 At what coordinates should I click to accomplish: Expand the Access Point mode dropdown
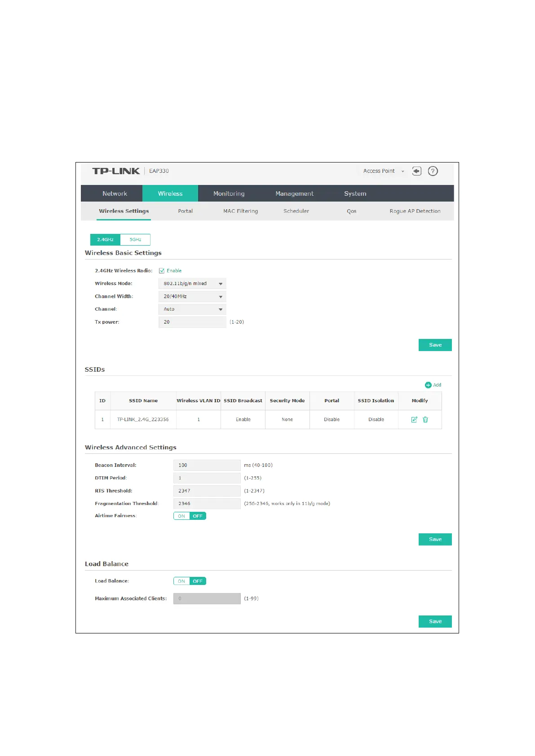pyautogui.click(x=384, y=171)
